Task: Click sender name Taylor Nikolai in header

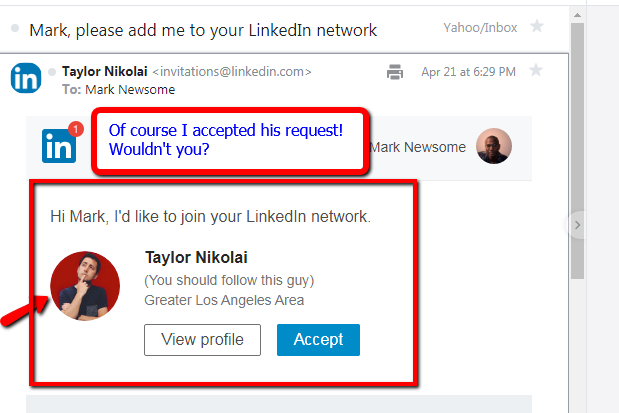Action: [106, 72]
